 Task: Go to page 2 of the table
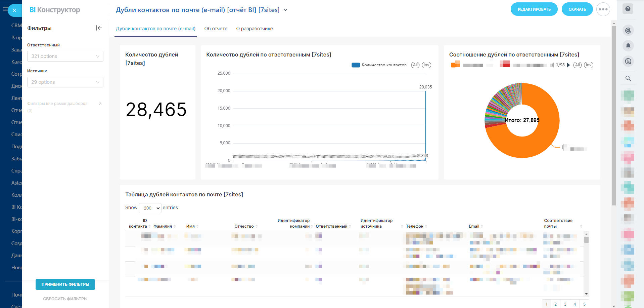pyautogui.click(x=556, y=304)
